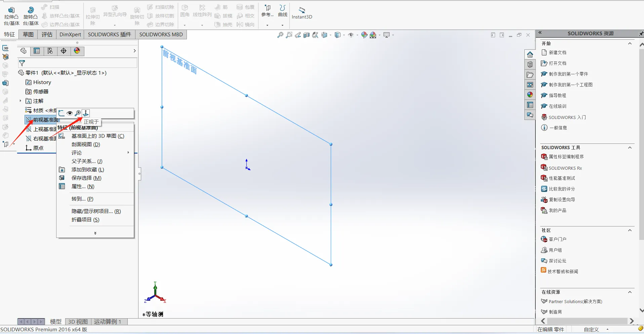Collapse the 在线资源 section
This screenshot has height=334, width=644.
tap(630, 292)
